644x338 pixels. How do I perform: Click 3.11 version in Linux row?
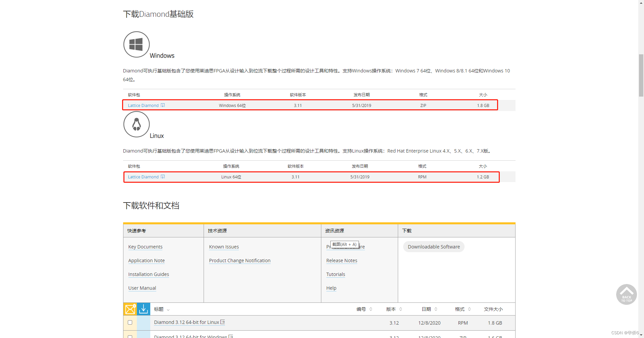pyautogui.click(x=296, y=177)
